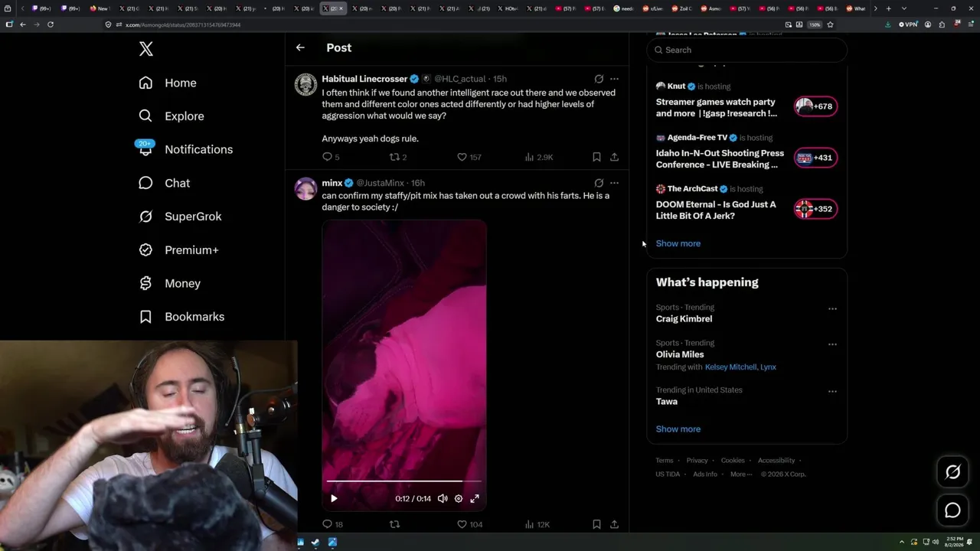The height and width of the screenshot is (551, 980).
Task: Open the Privacy footer link
Action: pos(697,461)
